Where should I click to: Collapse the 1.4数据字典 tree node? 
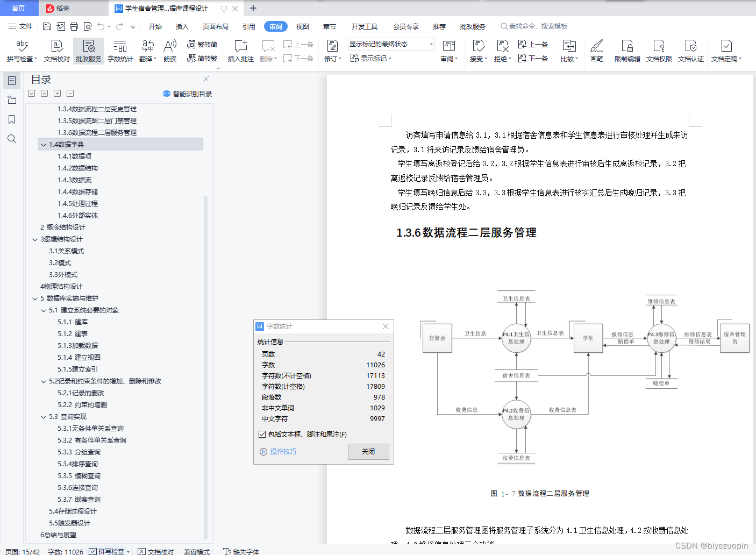point(44,144)
